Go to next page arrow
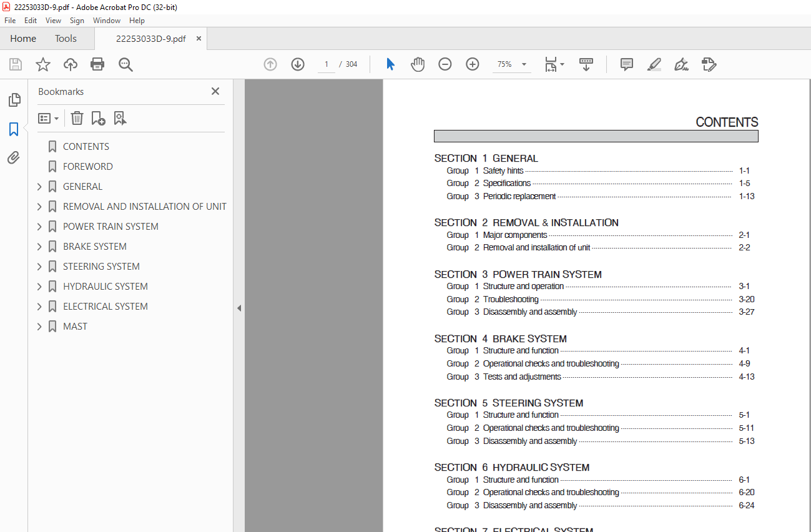Screen dimensions: 811x532 click(298, 64)
